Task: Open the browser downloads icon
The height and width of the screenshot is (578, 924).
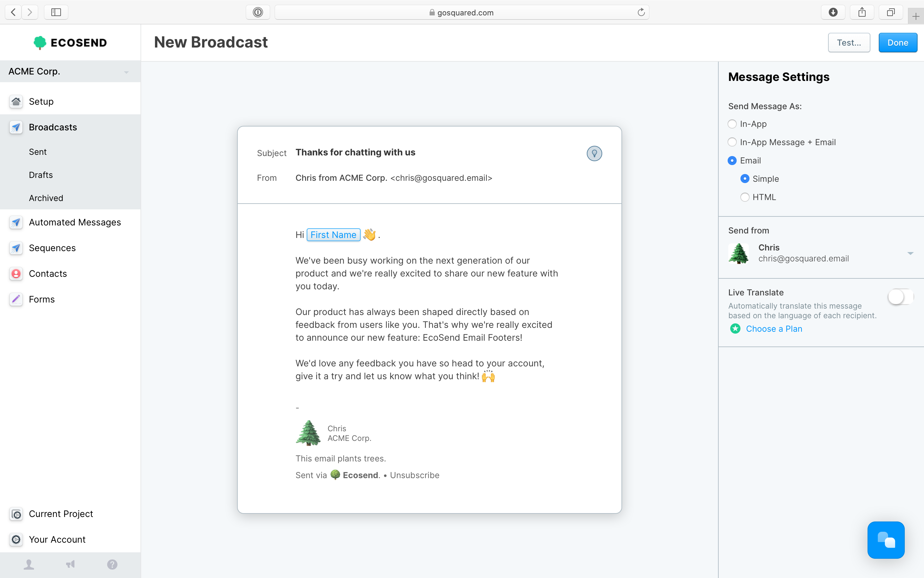Action: point(833,12)
